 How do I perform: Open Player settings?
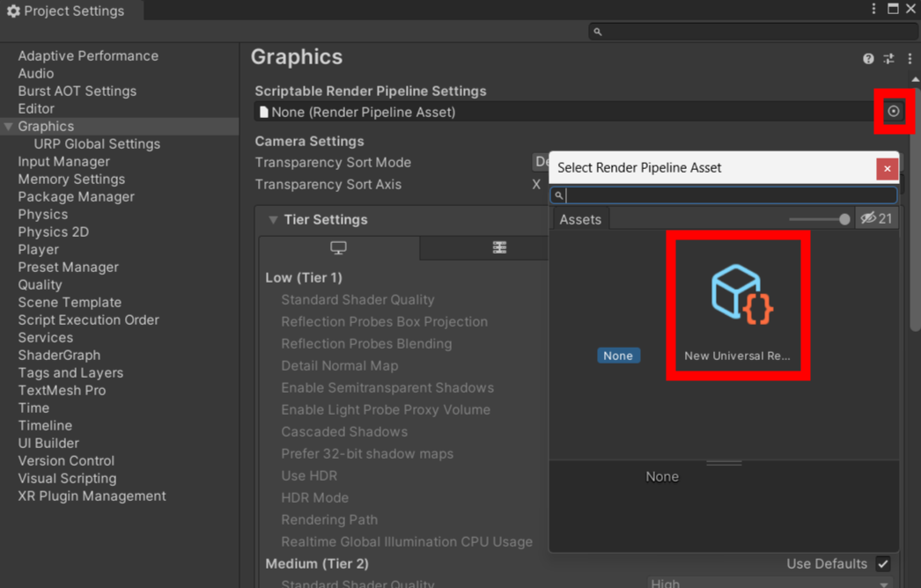click(x=38, y=250)
